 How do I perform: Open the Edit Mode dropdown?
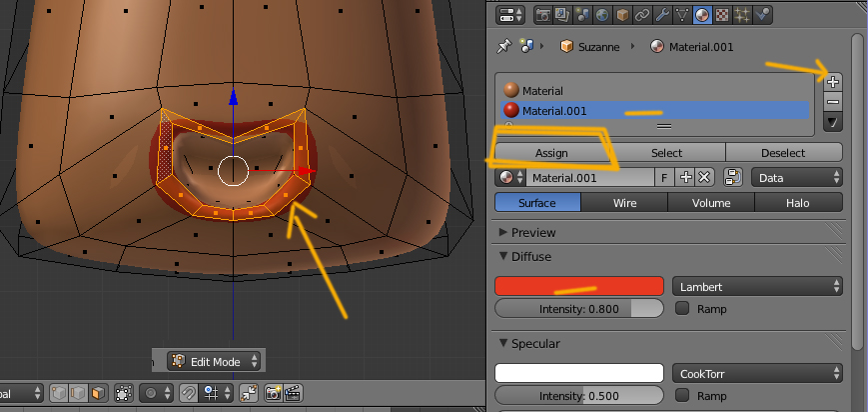[214, 362]
